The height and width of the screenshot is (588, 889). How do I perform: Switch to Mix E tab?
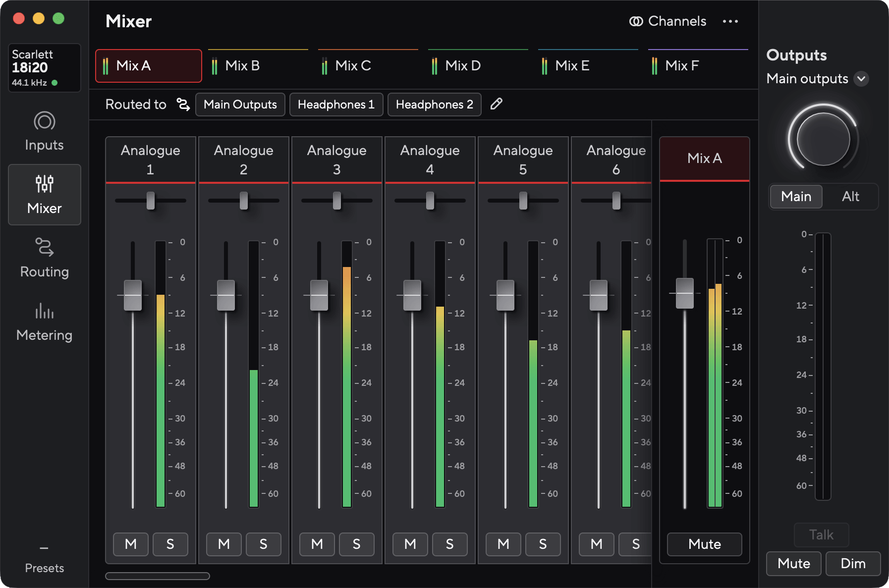588,66
